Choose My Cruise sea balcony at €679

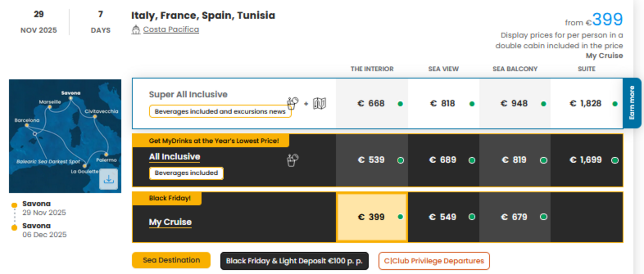pos(514,217)
